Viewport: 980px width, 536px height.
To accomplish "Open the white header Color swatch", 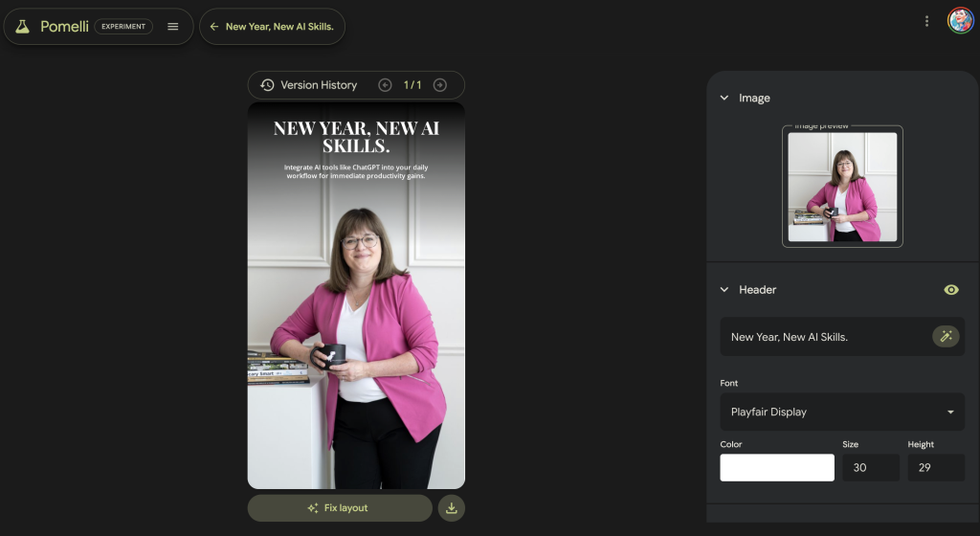I will (x=777, y=467).
